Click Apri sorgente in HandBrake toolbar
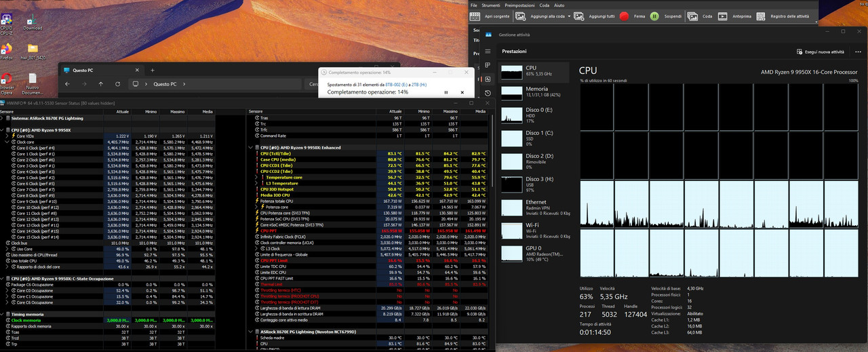 point(490,16)
